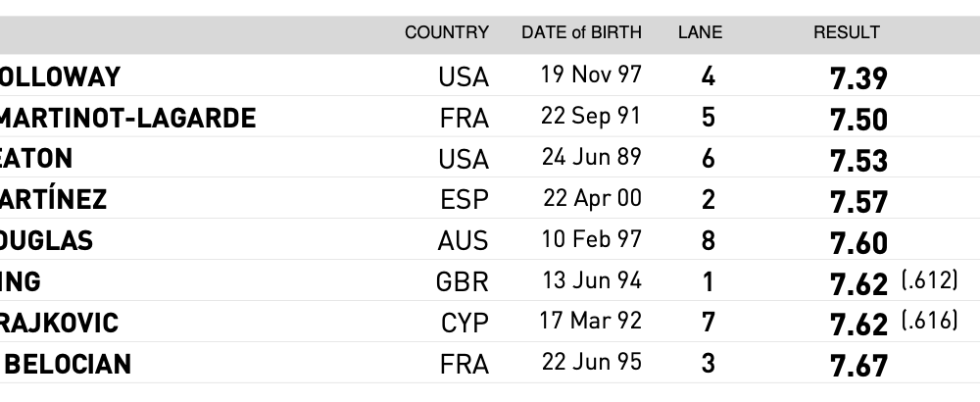
Task: Select the MARTÍNEZ athlete row name
Action: click(53, 200)
